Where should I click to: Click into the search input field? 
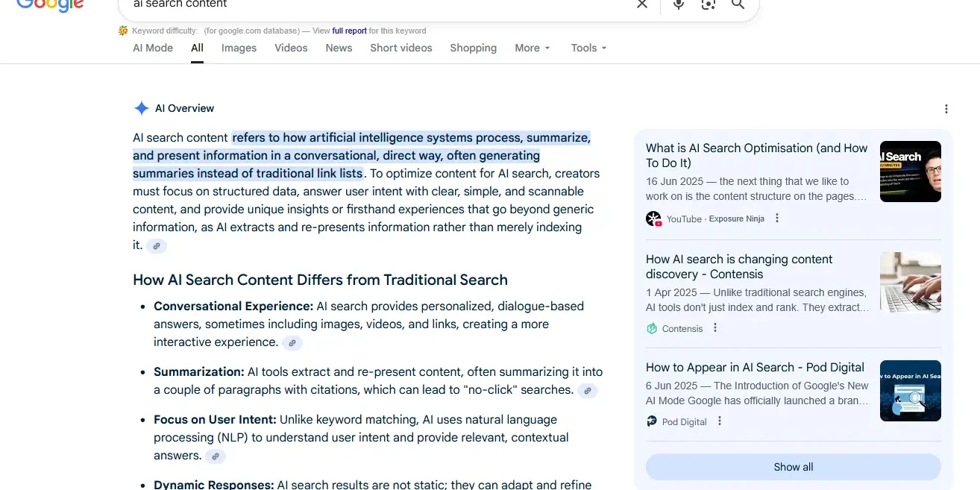[x=373, y=4]
